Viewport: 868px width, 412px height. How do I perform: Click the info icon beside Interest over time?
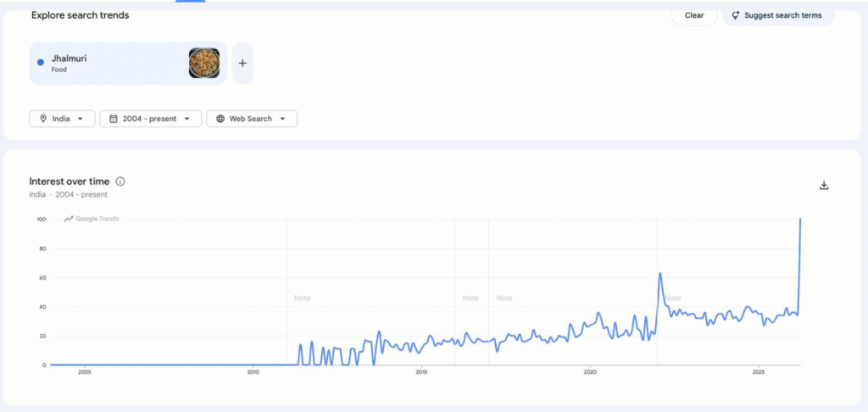120,181
